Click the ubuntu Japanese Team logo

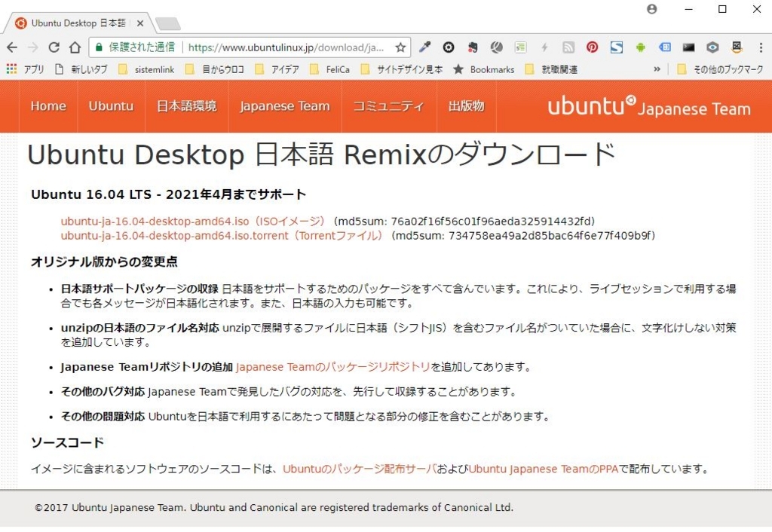tap(649, 106)
